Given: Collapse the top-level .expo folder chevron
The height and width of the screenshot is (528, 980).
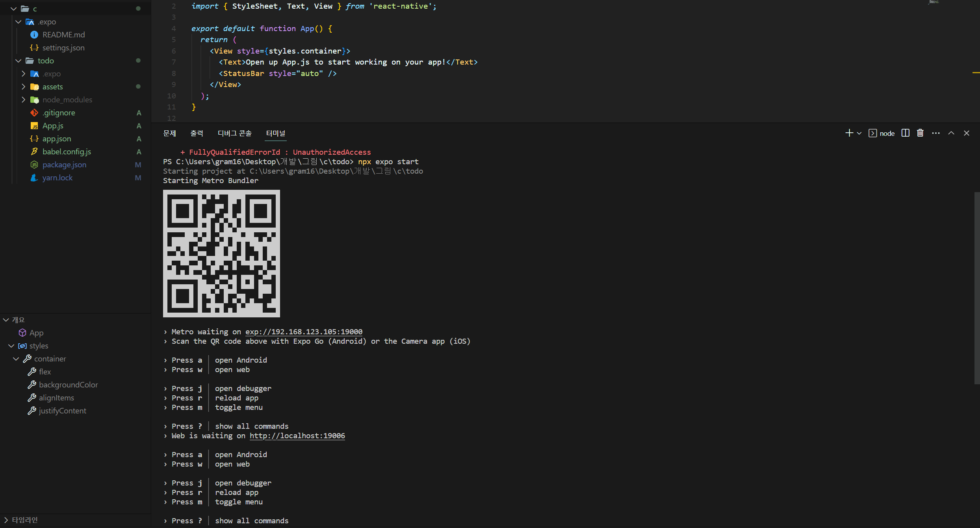Looking at the screenshot, I should click(x=19, y=22).
